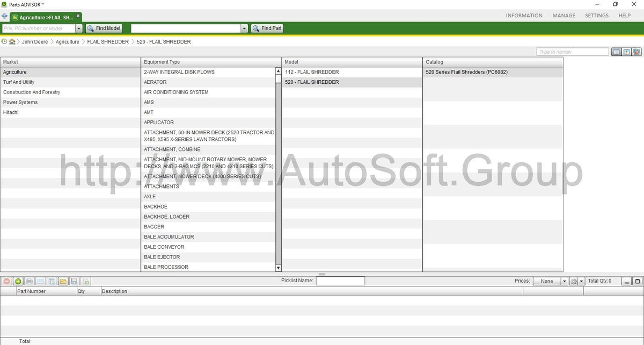Click the home icon in breadcrumb bar
The image size is (644, 345).
pos(12,41)
